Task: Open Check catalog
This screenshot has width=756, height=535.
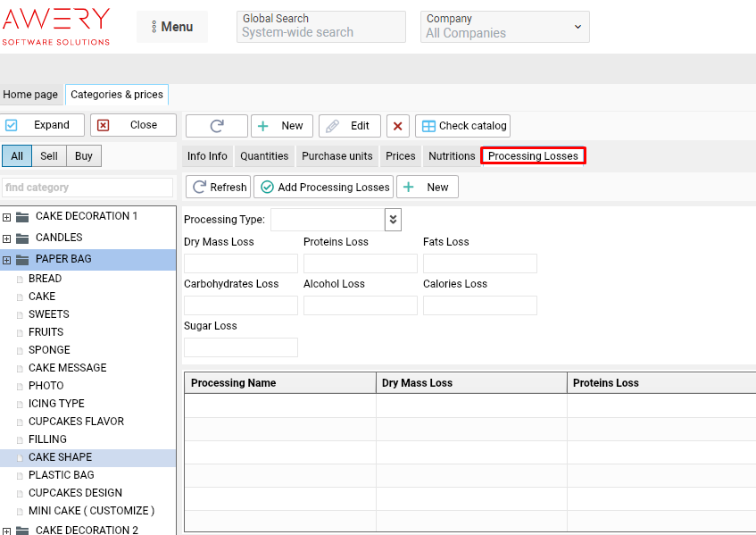Action: [x=462, y=126]
